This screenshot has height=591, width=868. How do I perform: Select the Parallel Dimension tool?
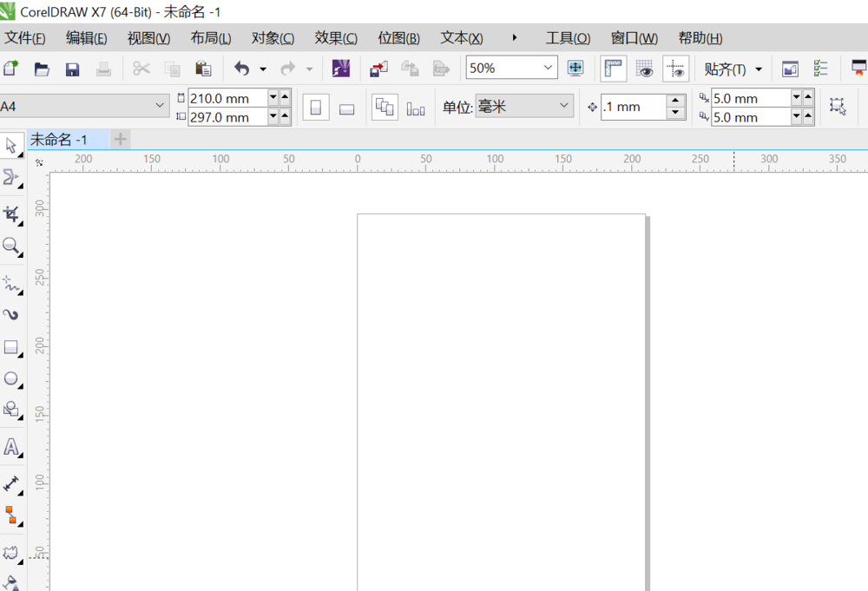11,483
